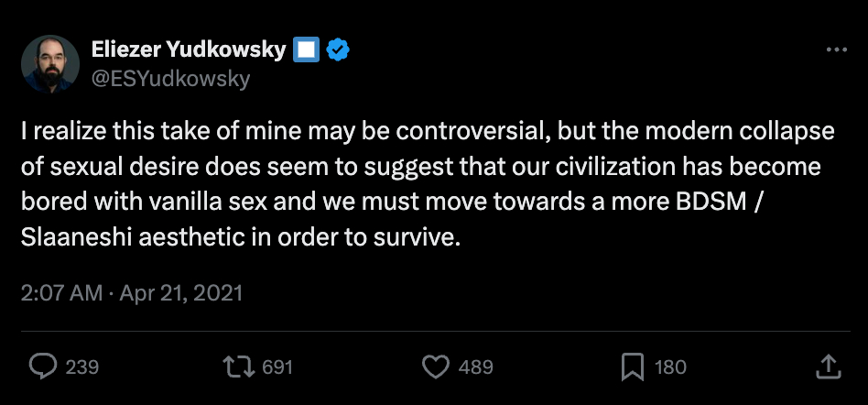This screenshot has height=405, width=868.
Task: Click the blue verified checkmark badge
Action: (338, 50)
